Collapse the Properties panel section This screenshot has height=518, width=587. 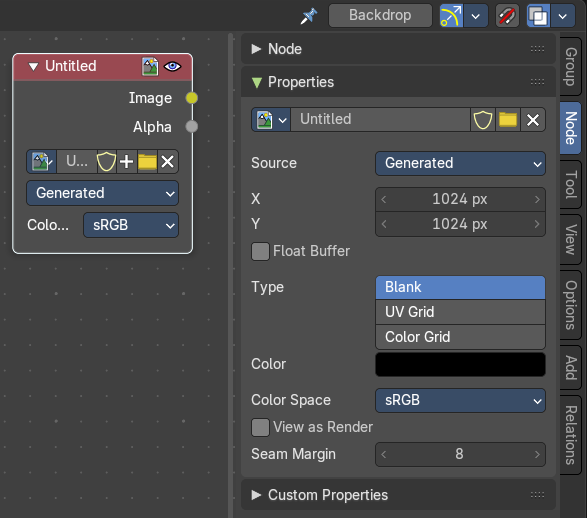(256, 82)
